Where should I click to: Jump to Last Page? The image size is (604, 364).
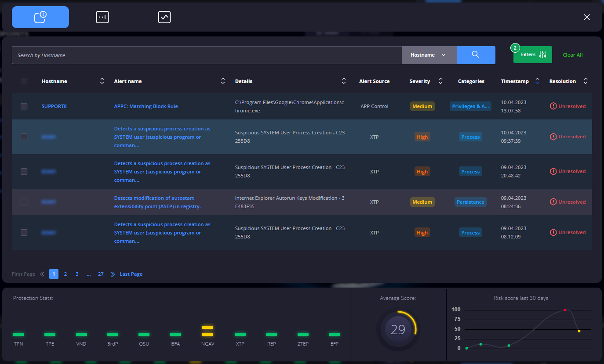[131, 274]
